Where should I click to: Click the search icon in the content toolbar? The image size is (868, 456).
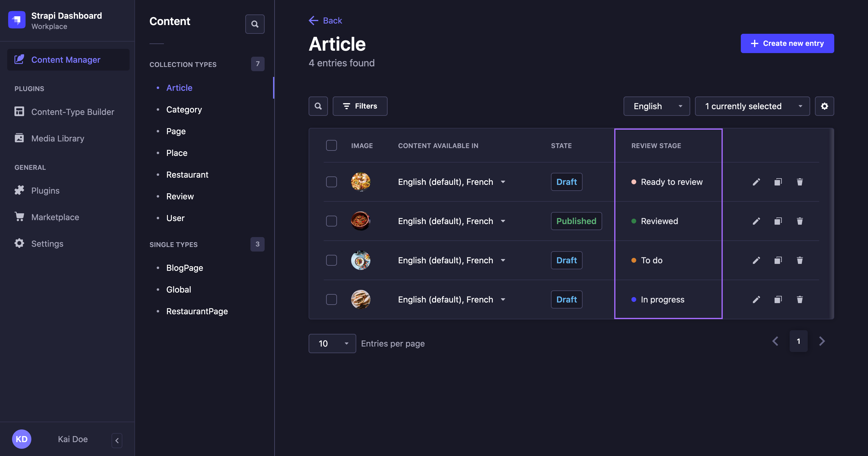(318, 106)
